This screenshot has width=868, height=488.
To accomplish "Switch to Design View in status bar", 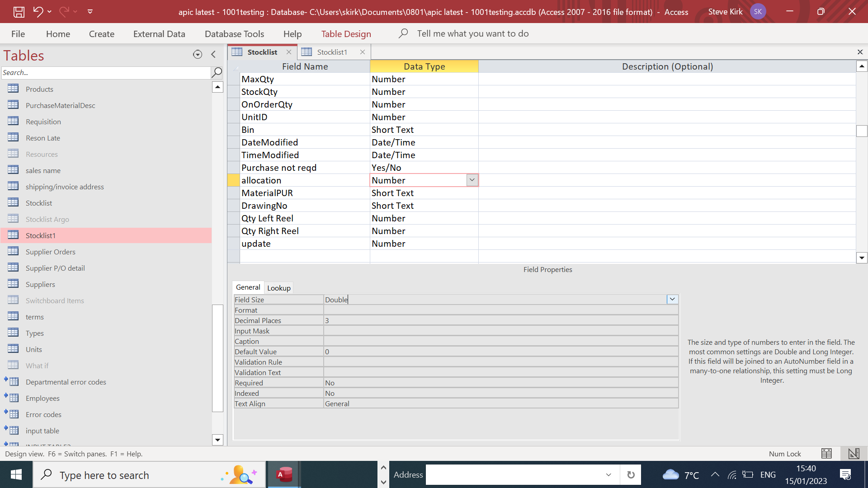I will tap(854, 454).
